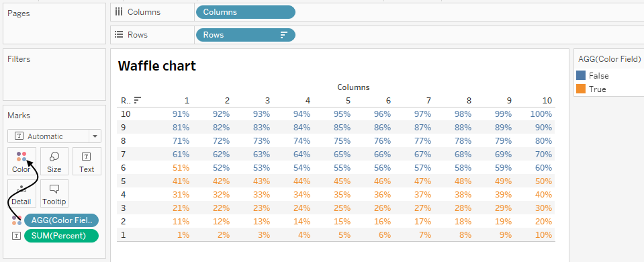Screen dimensions: 644x262
Task: Select the SUM(Percent) pill
Action: pyautogui.click(x=62, y=236)
